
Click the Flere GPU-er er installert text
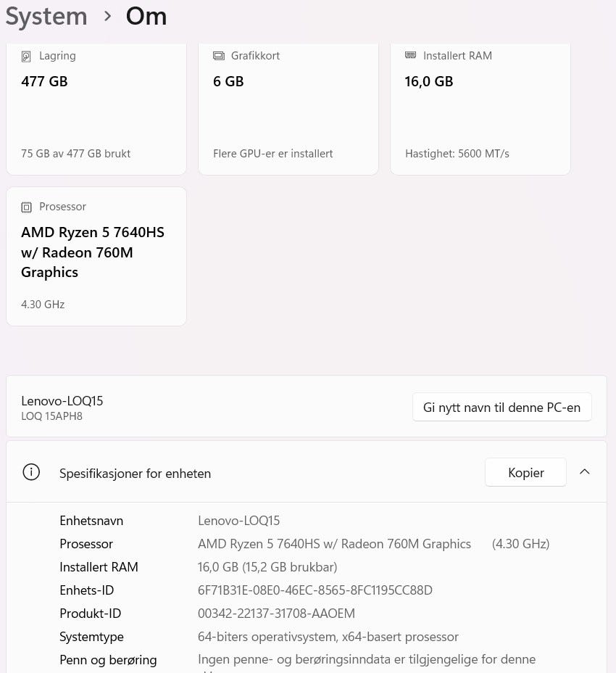point(273,154)
